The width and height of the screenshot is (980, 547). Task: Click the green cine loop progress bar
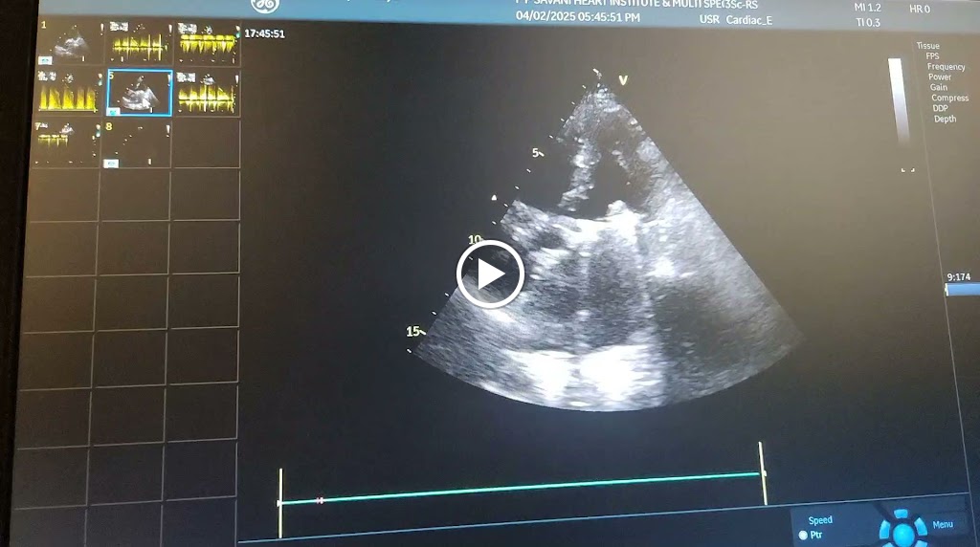pyautogui.click(x=520, y=488)
